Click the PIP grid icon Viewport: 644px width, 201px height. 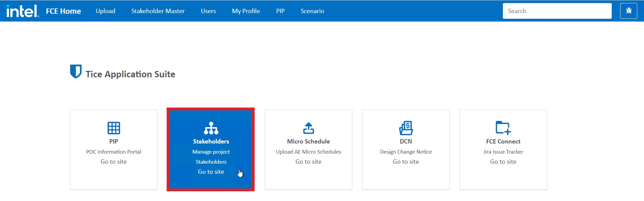pyautogui.click(x=114, y=128)
